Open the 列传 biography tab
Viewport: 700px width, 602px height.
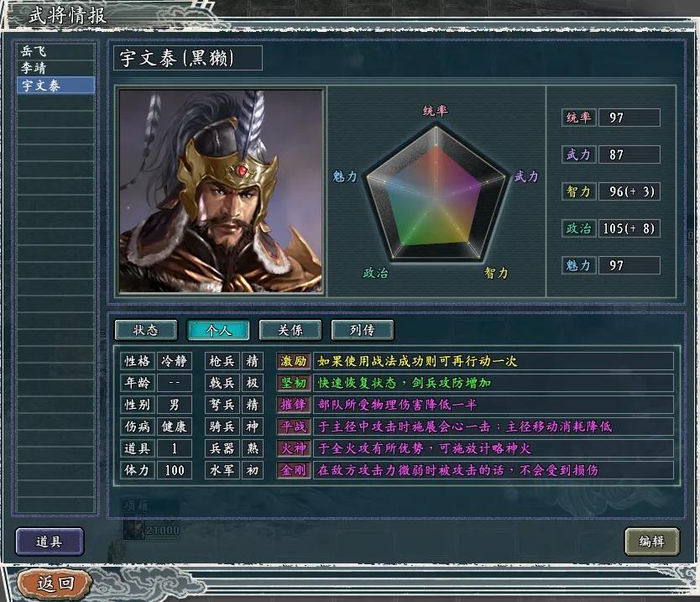pyautogui.click(x=363, y=330)
